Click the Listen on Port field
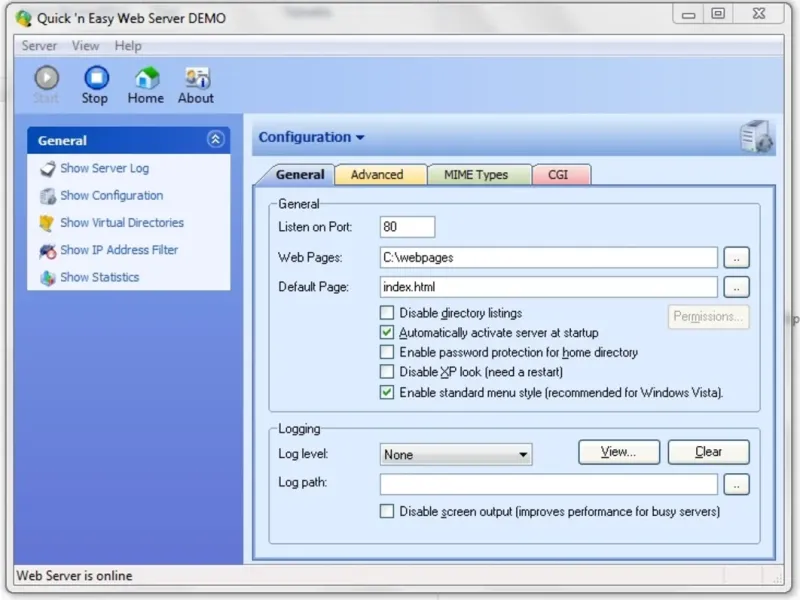Viewport: 800px width, 600px height. click(x=407, y=227)
